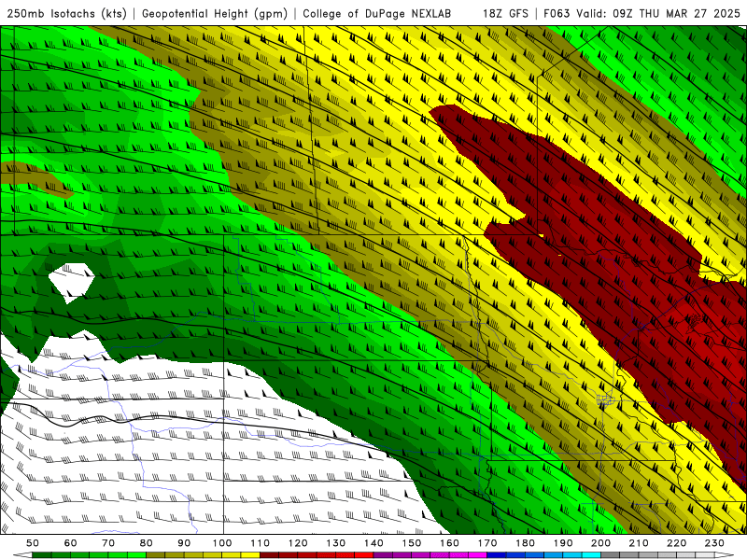Viewport: 747px width, 560px height.
Task: Click the '50' label on the color scale
Action: coord(33,543)
